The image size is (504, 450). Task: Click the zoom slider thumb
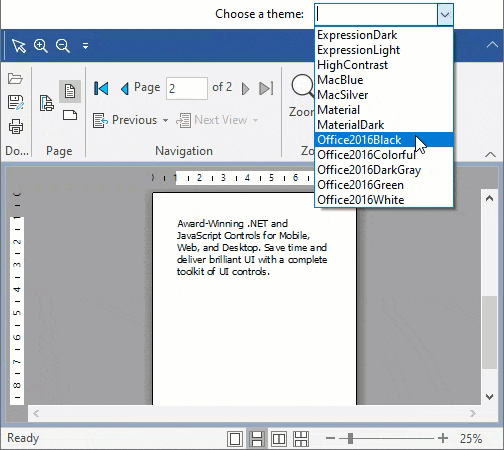[x=350, y=438]
